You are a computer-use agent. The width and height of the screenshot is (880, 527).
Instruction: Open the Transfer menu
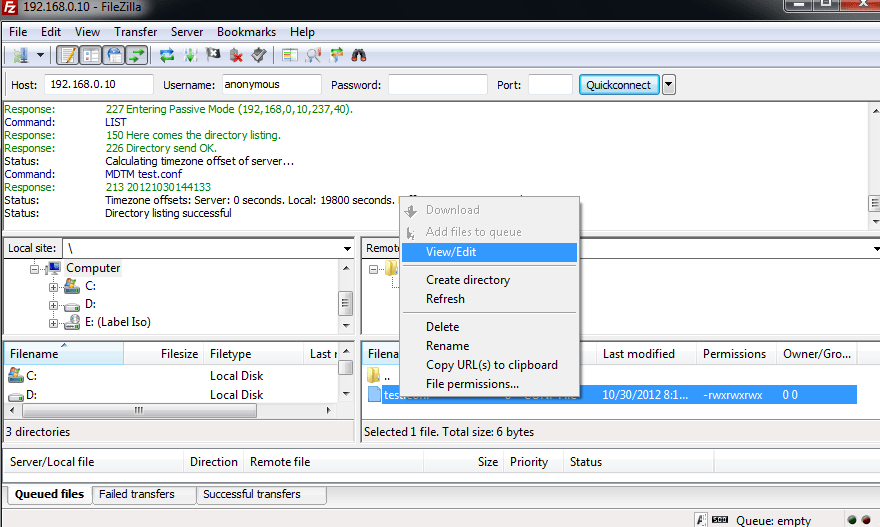pos(135,32)
